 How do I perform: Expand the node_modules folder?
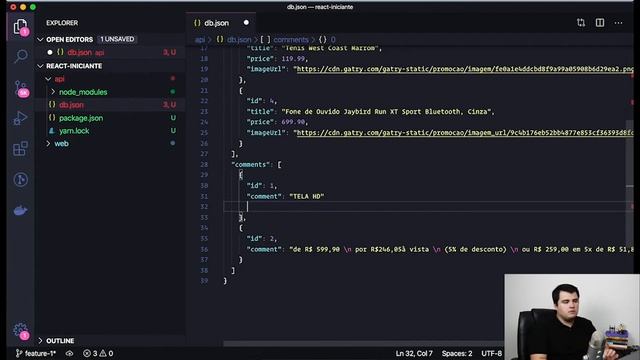coord(53,92)
